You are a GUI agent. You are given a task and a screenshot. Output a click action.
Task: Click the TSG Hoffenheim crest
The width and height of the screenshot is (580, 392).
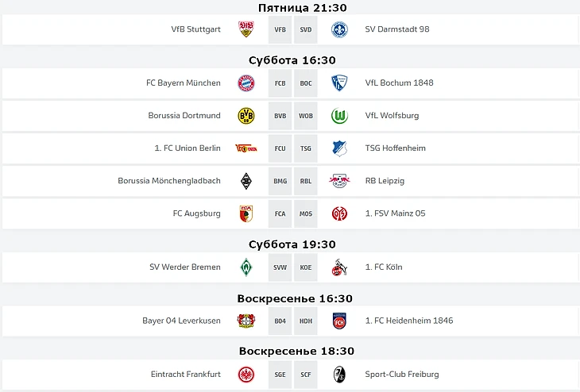[x=340, y=148]
